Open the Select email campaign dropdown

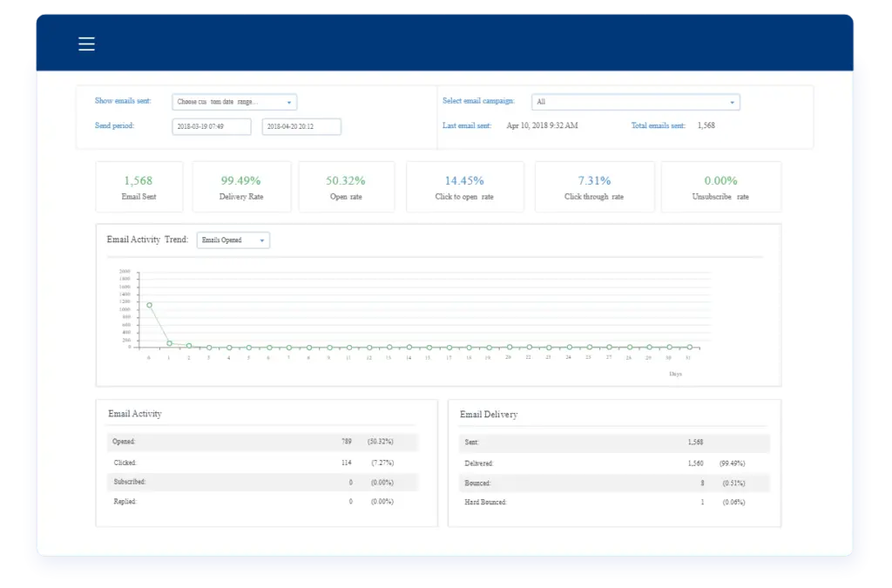tap(635, 102)
